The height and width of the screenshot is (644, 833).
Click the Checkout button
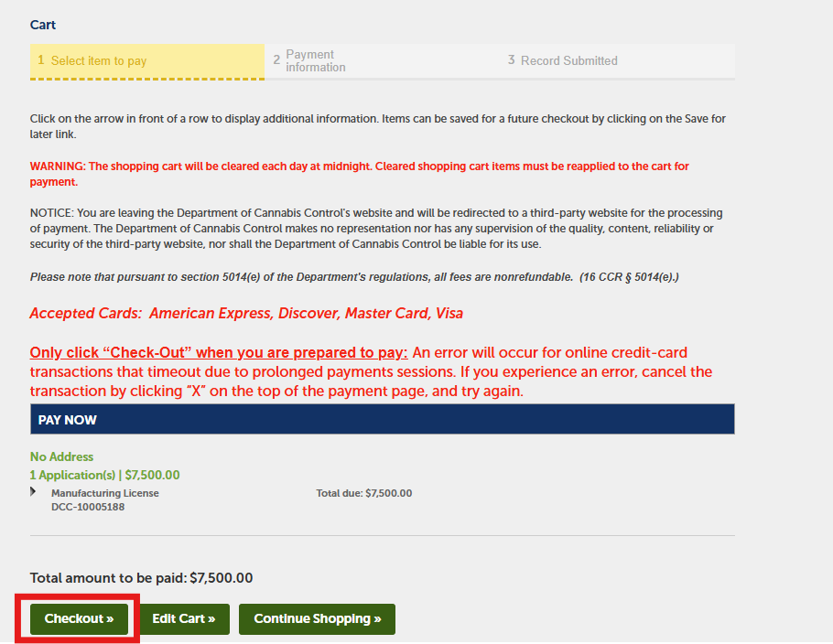79,619
